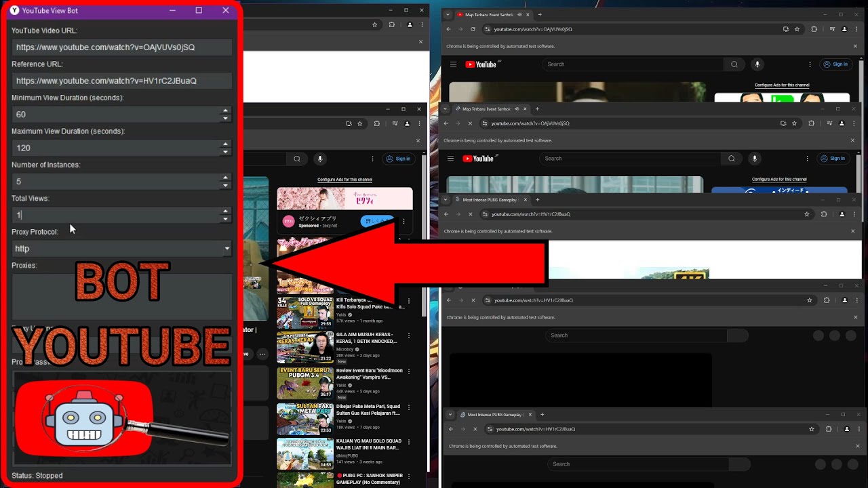Click Configure Ads link above the ゼクシィ ad
The height and width of the screenshot is (488, 868).
pyautogui.click(x=344, y=180)
